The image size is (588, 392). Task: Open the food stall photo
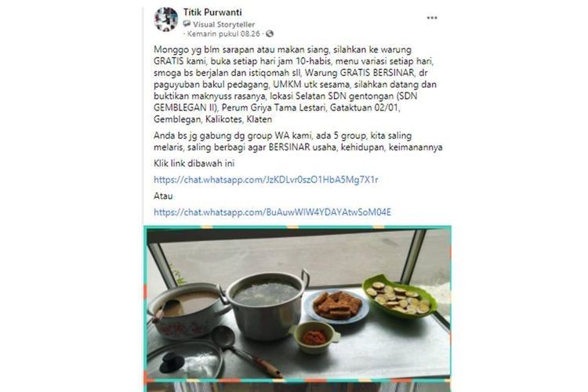[297, 303]
